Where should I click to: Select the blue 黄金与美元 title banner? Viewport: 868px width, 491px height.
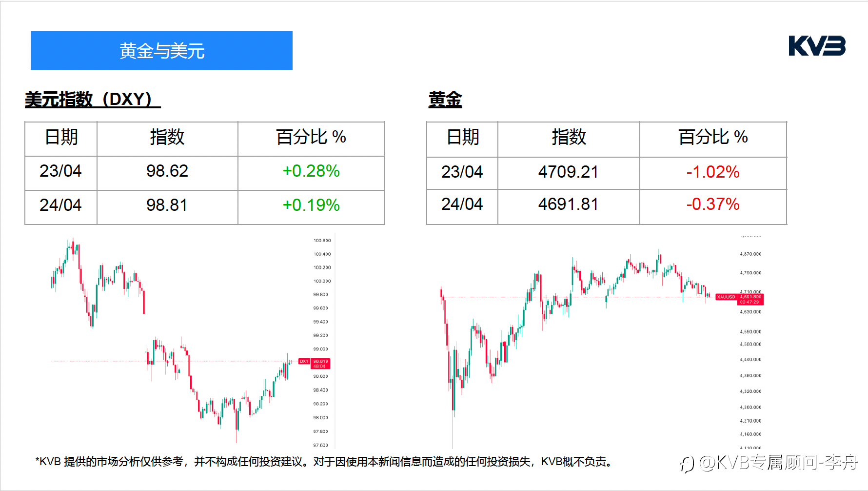point(161,51)
